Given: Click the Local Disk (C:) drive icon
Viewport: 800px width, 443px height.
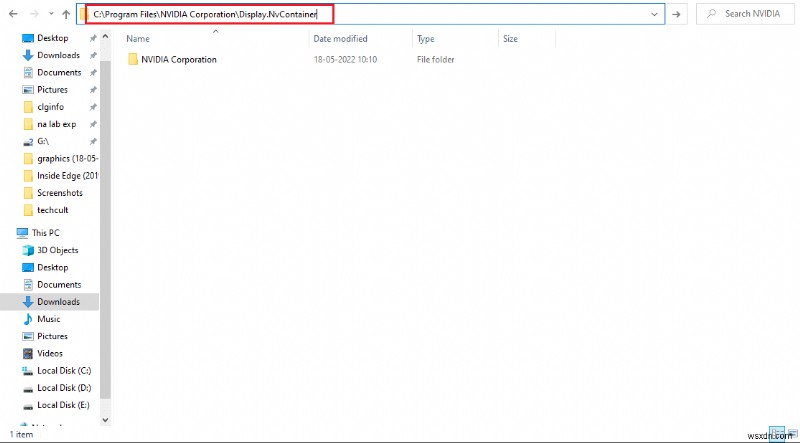Looking at the screenshot, I should pos(28,371).
